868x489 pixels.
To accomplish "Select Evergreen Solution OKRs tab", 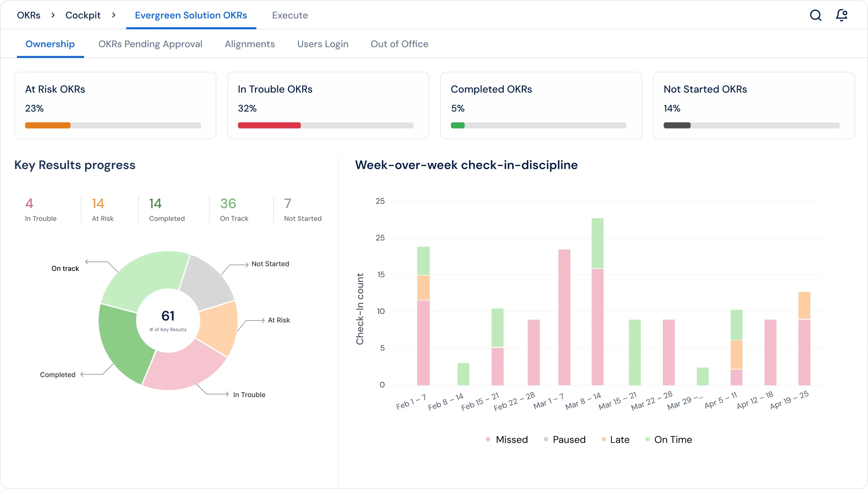I will click(x=191, y=15).
